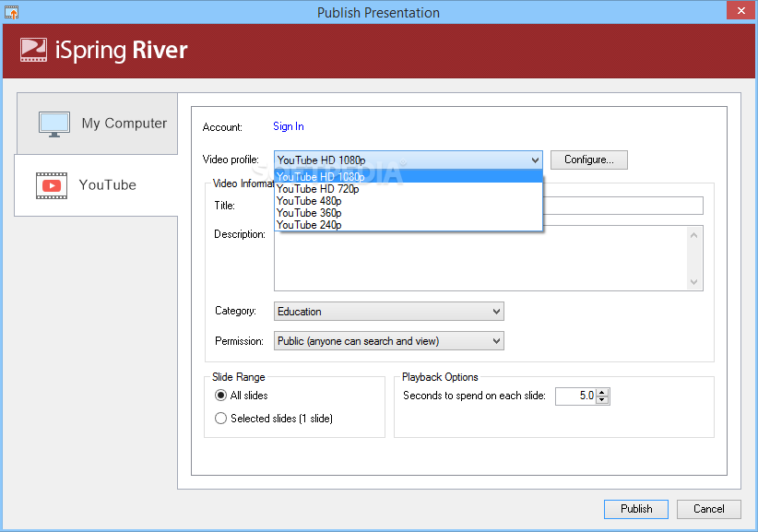Viewport: 758px width, 532px height.
Task: Choose YouTube 240p from the list
Action: (409, 225)
